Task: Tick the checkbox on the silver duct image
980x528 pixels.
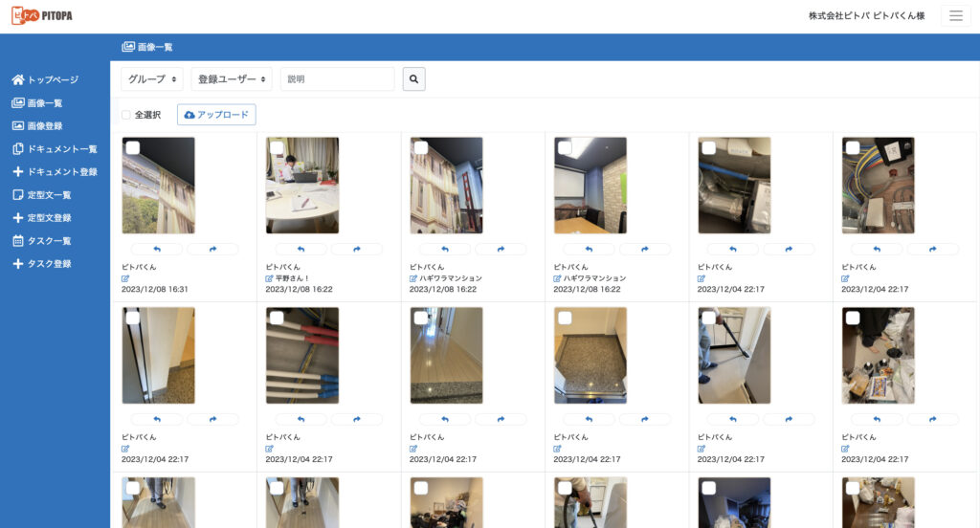Action: click(709, 147)
